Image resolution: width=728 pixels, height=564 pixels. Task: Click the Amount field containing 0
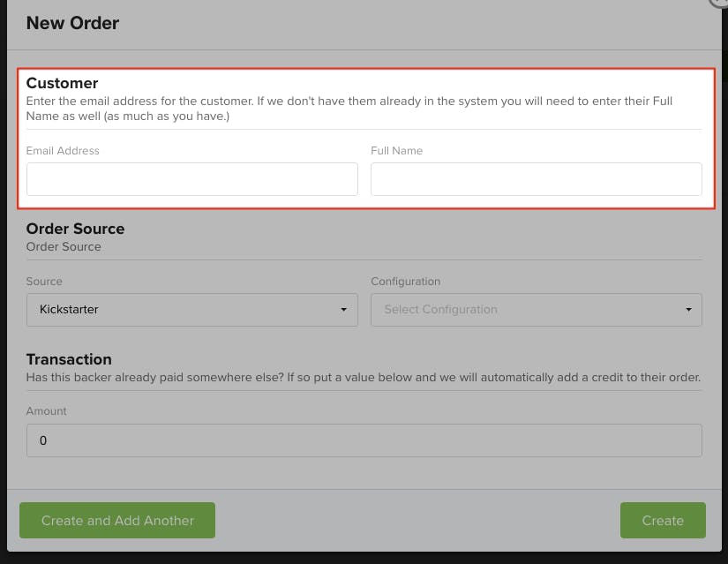pos(364,440)
